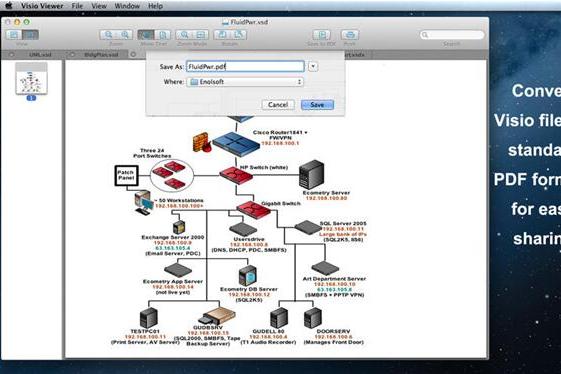The height and width of the screenshot is (374, 561).
Task: Click the Zoom out magnifier icon
Action: [108, 35]
